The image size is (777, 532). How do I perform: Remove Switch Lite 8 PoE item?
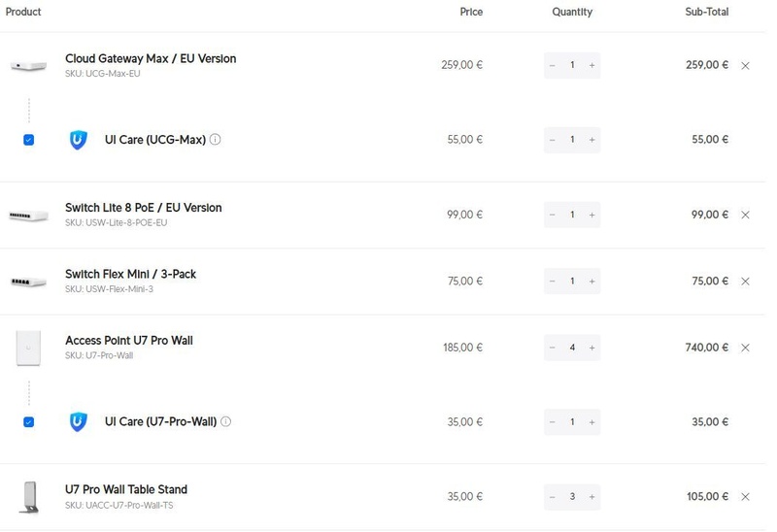tap(745, 215)
